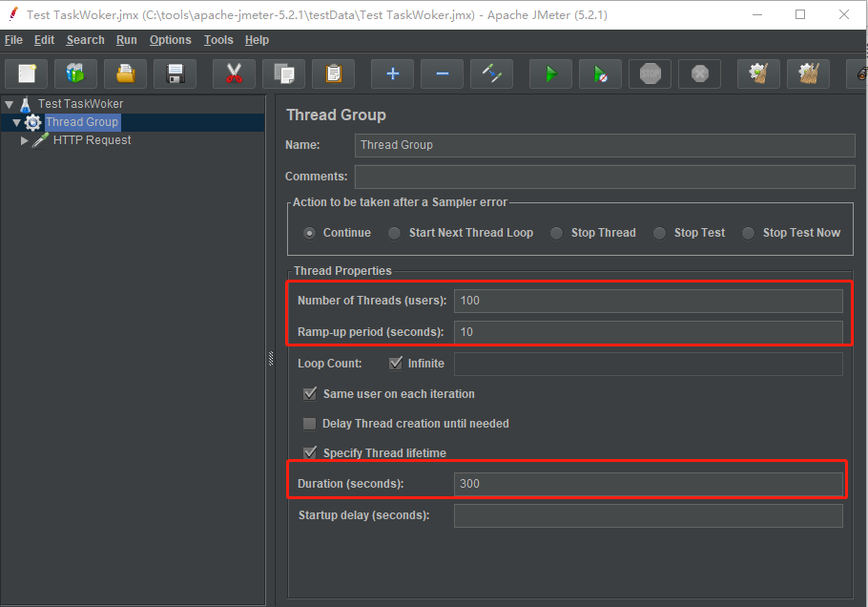Click the Open file folder icon
This screenshot has height=607, width=868.
pyautogui.click(x=126, y=73)
